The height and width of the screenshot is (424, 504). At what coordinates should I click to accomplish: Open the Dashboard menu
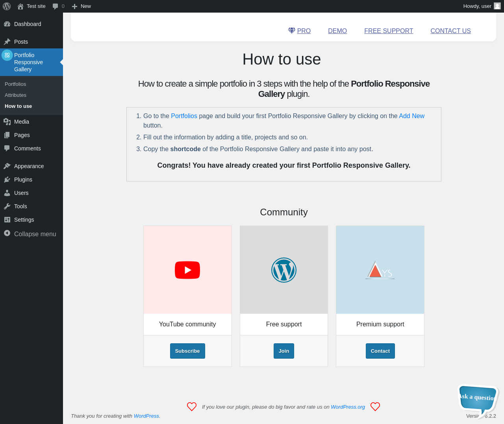click(x=31, y=24)
